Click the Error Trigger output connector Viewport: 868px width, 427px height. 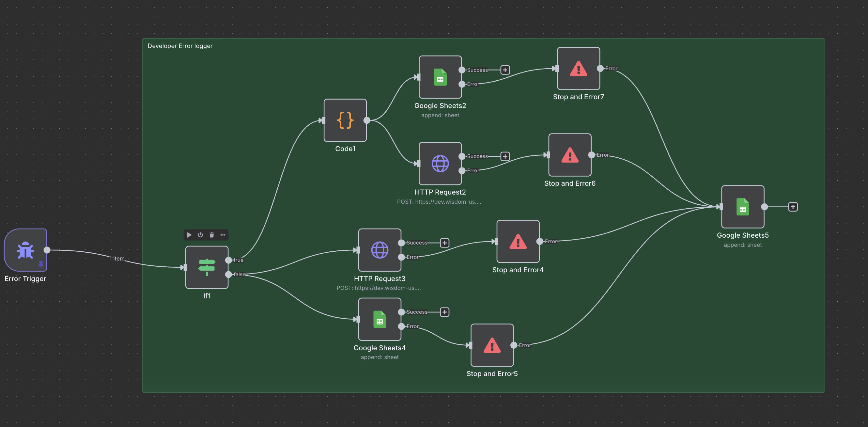[47, 250]
